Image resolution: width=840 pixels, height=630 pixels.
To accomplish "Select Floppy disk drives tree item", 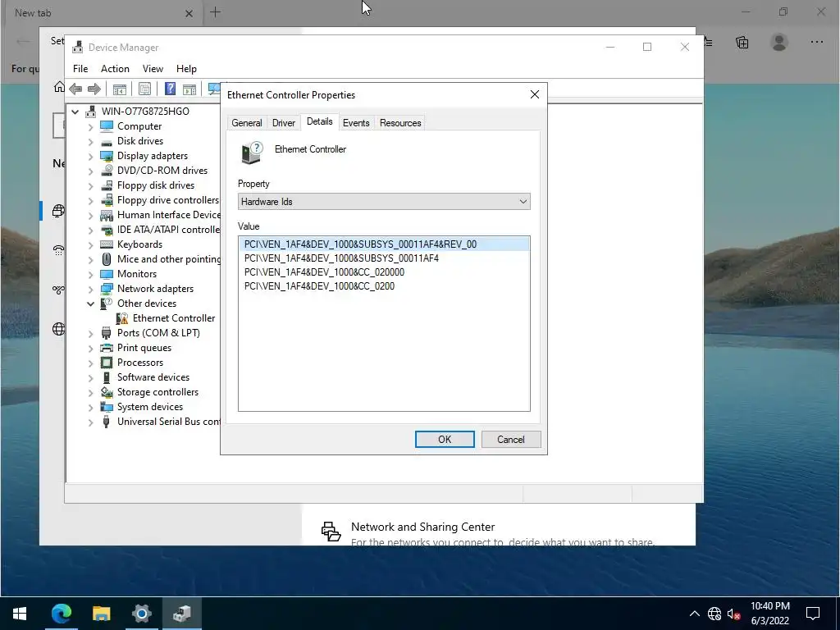I will point(156,185).
